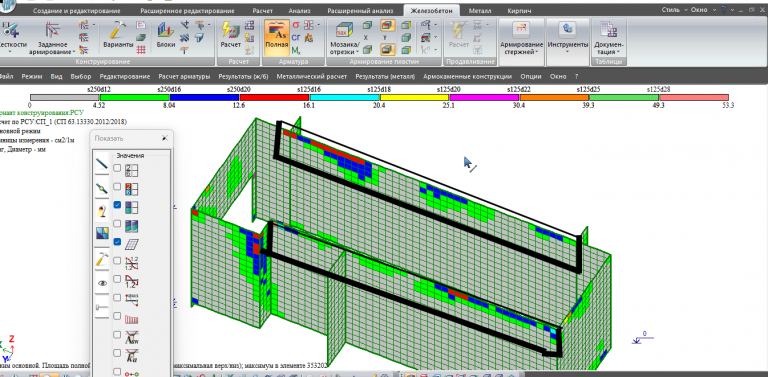Switch to the Металл ribbon tab
The width and height of the screenshot is (768, 377).
click(480, 11)
